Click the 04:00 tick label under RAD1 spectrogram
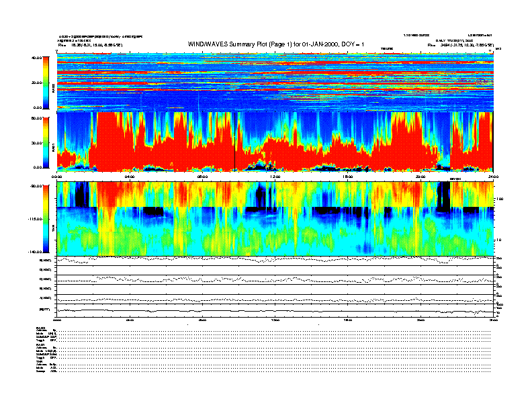The height and width of the screenshot is (411, 532). tap(130, 177)
